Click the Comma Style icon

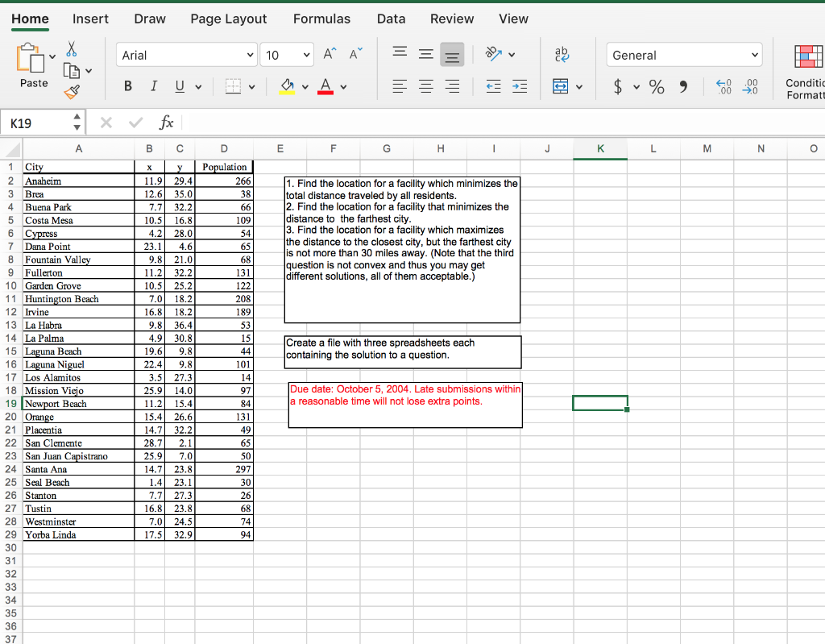coord(683,85)
